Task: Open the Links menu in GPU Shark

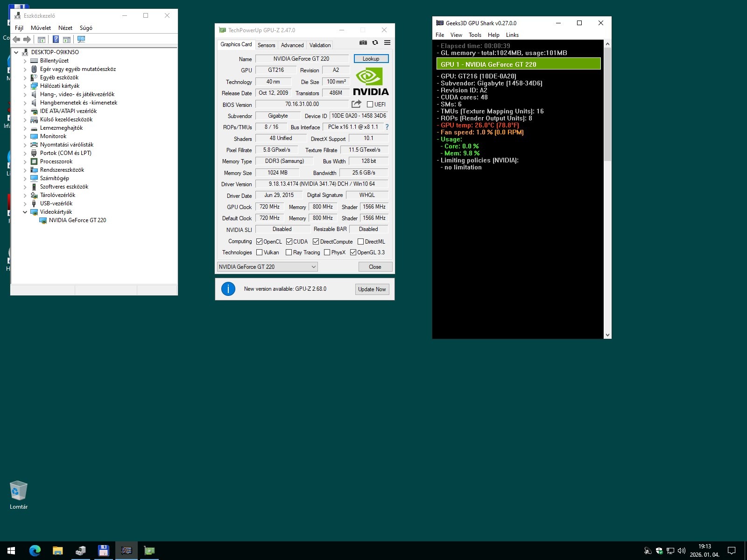Action: pyautogui.click(x=512, y=35)
